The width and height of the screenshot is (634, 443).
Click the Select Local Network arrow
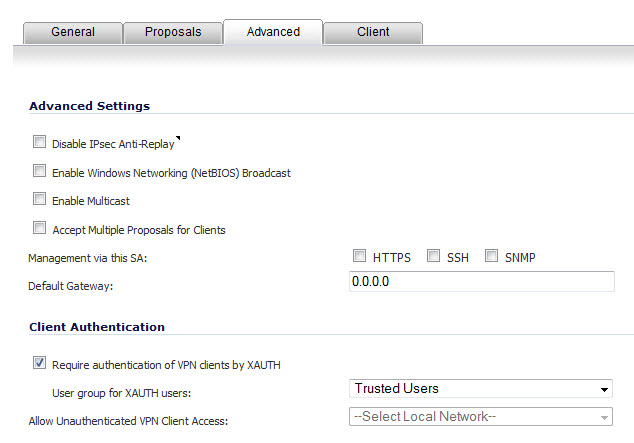coord(604,418)
